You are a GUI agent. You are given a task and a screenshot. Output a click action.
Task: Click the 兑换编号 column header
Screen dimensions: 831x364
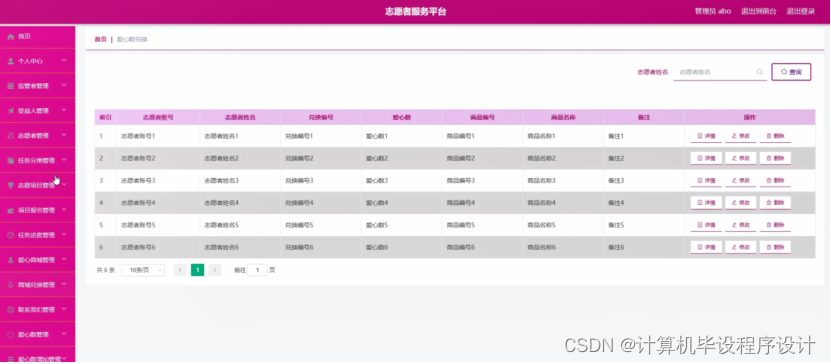321,117
